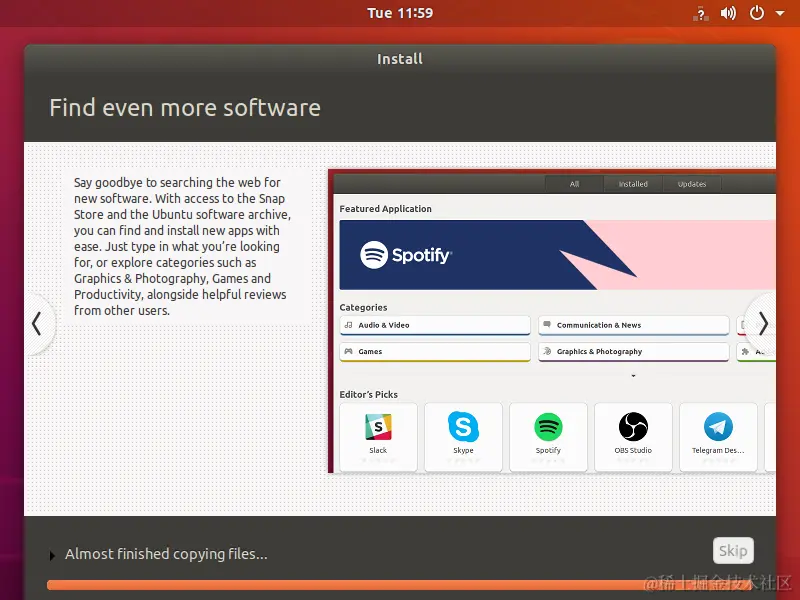The height and width of the screenshot is (600, 800).
Task: Select the All tab in slideshow
Action: coord(574,184)
